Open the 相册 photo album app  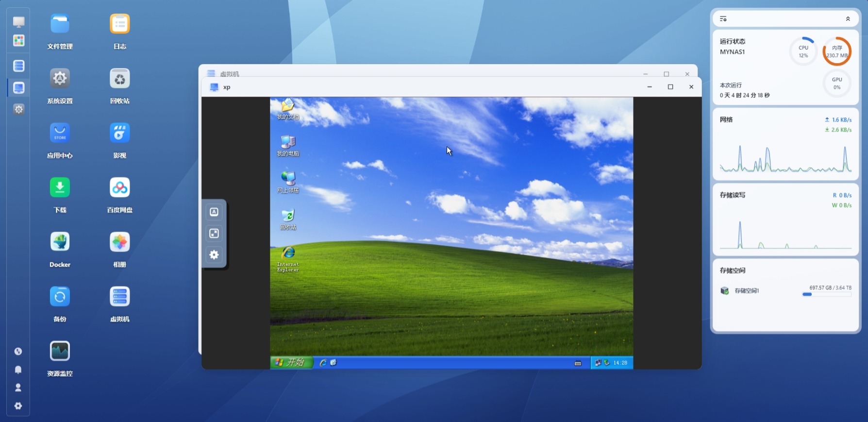(x=119, y=242)
